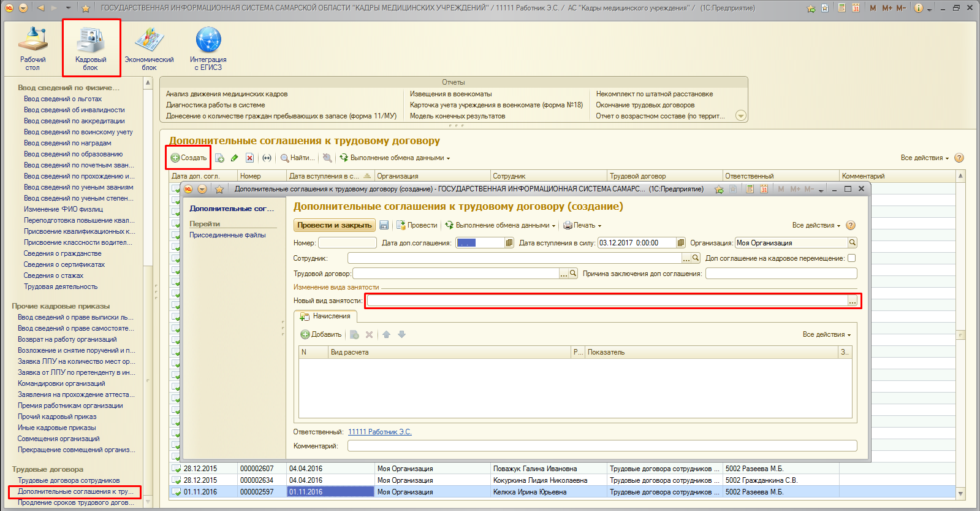
Task: Expand Все действия in the form header
Action: coord(816,225)
